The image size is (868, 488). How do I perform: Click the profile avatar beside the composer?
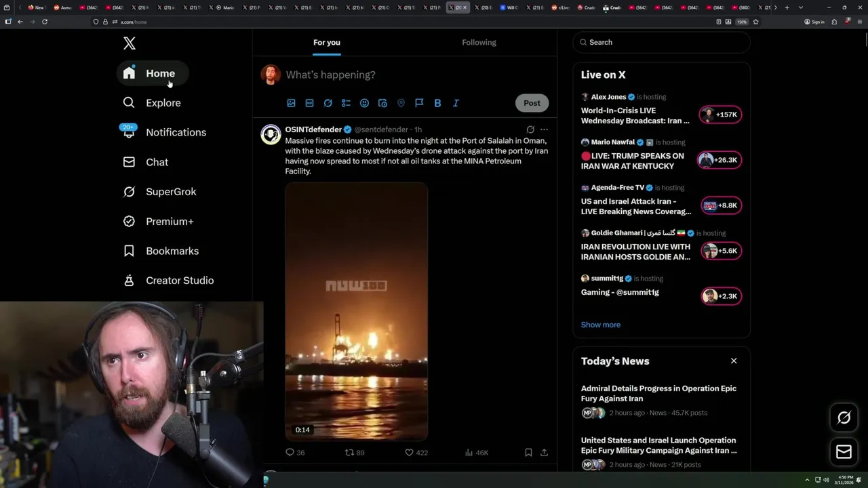[271, 75]
